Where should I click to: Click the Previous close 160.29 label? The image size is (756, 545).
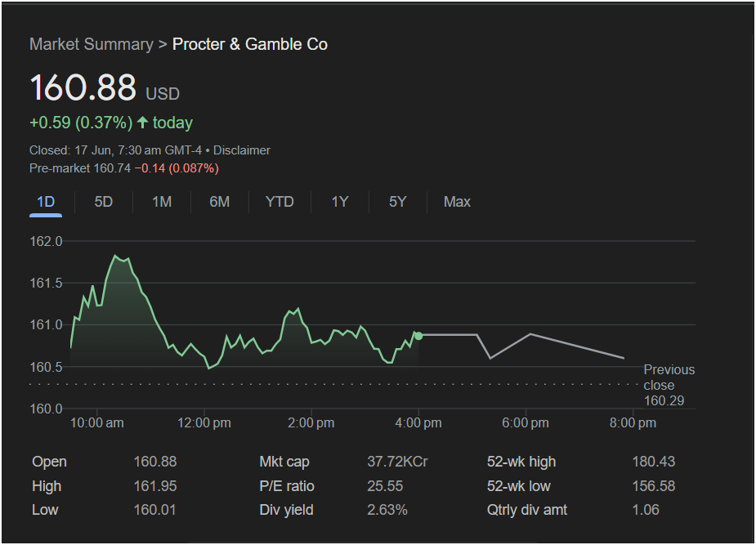[669, 385]
